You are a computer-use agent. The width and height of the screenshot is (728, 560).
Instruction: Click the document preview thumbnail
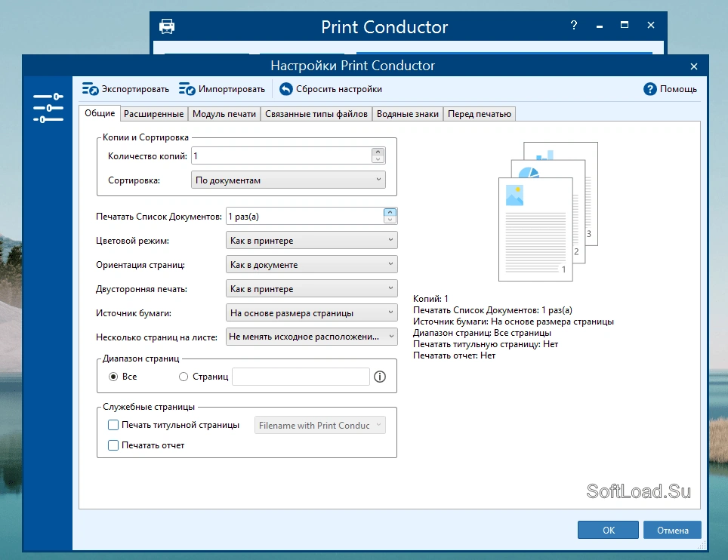pyautogui.click(x=548, y=211)
